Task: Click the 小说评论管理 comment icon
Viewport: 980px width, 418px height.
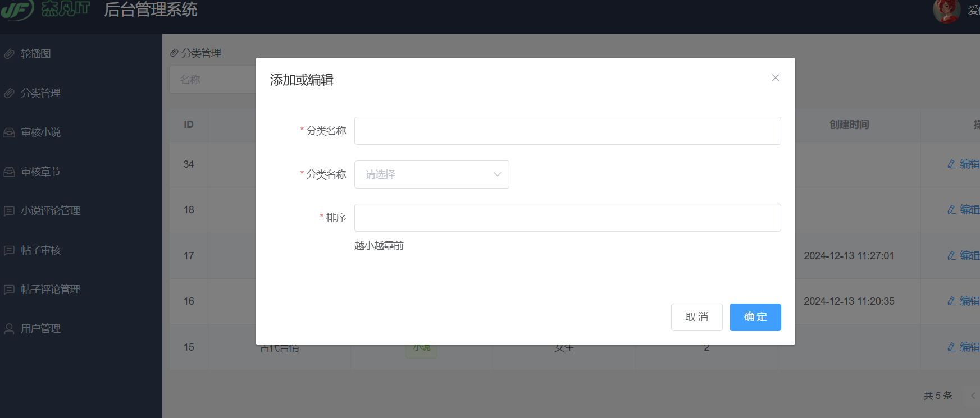Action: (10, 211)
